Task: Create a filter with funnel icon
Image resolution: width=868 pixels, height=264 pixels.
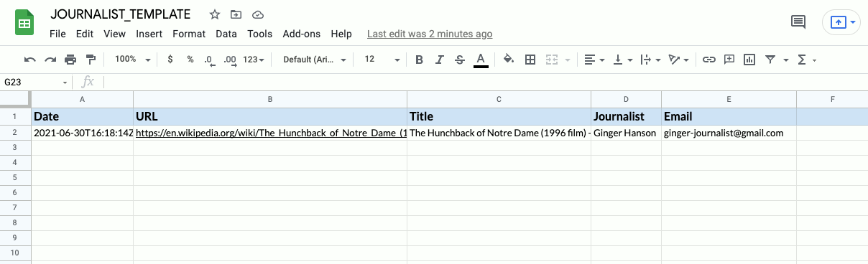Action: click(770, 60)
